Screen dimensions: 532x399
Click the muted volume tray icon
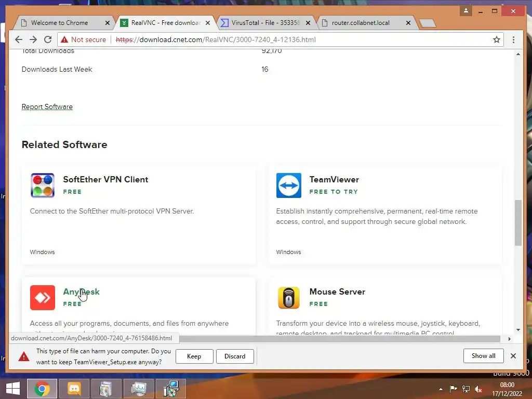(x=478, y=389)
